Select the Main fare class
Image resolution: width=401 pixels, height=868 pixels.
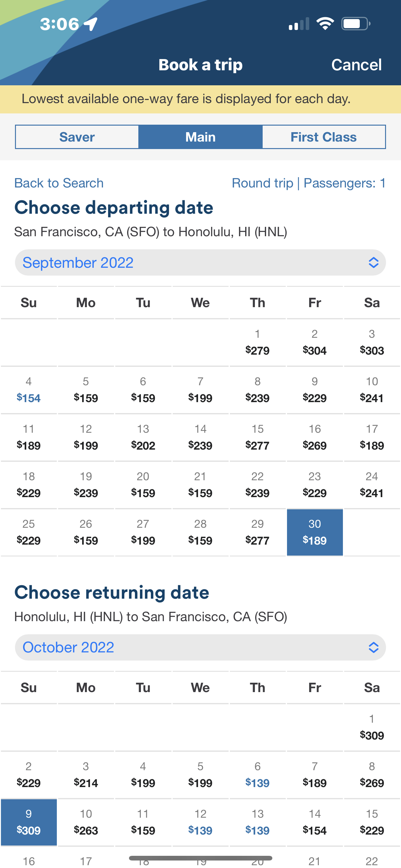point(200,137)
